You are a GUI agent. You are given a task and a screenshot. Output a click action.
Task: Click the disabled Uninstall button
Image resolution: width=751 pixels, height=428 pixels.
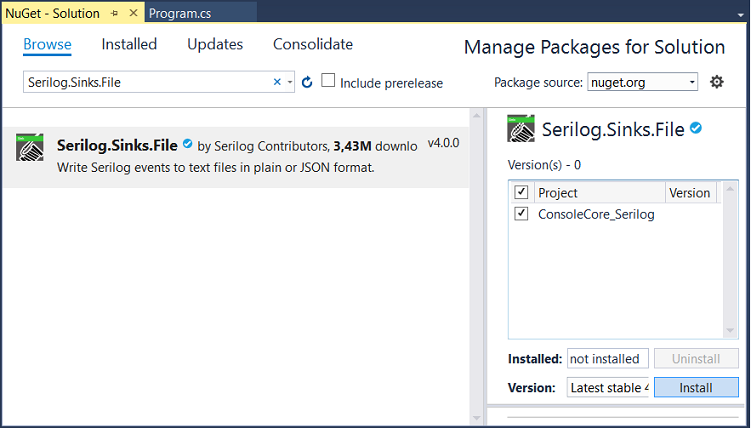696,359
